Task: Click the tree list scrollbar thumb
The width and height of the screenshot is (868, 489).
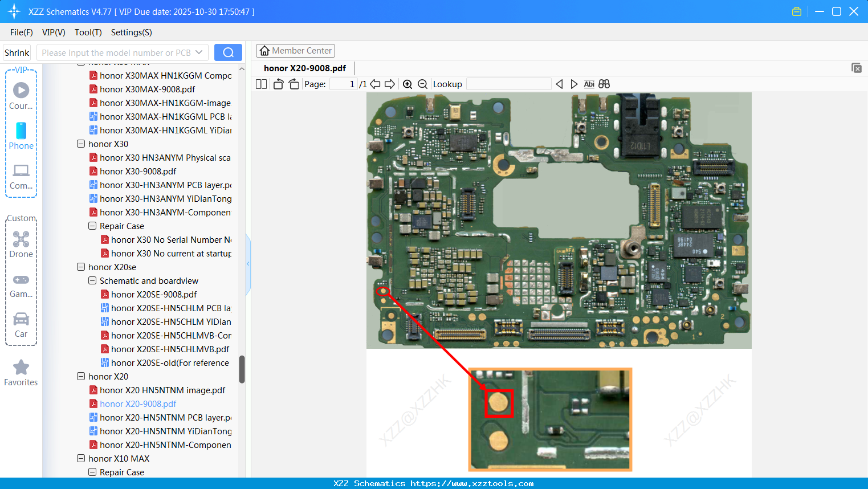Action: [242, 370]
